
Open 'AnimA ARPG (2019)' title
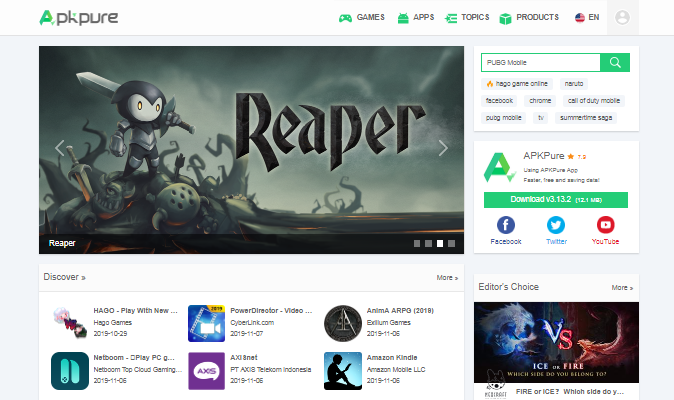400,311
